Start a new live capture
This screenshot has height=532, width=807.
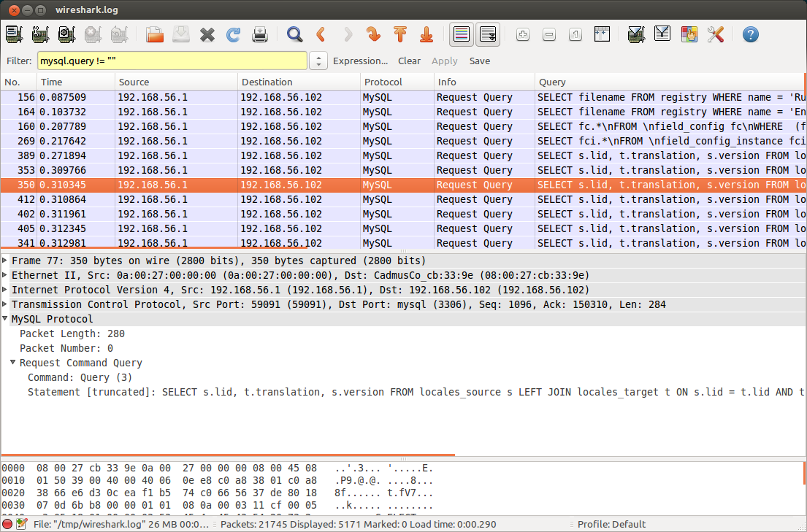(66, 35)
